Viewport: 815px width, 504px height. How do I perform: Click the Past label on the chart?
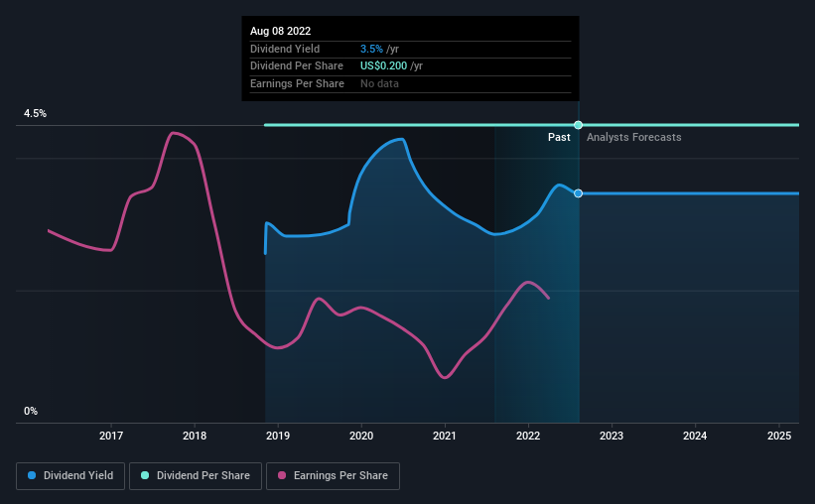pos(559,137)
